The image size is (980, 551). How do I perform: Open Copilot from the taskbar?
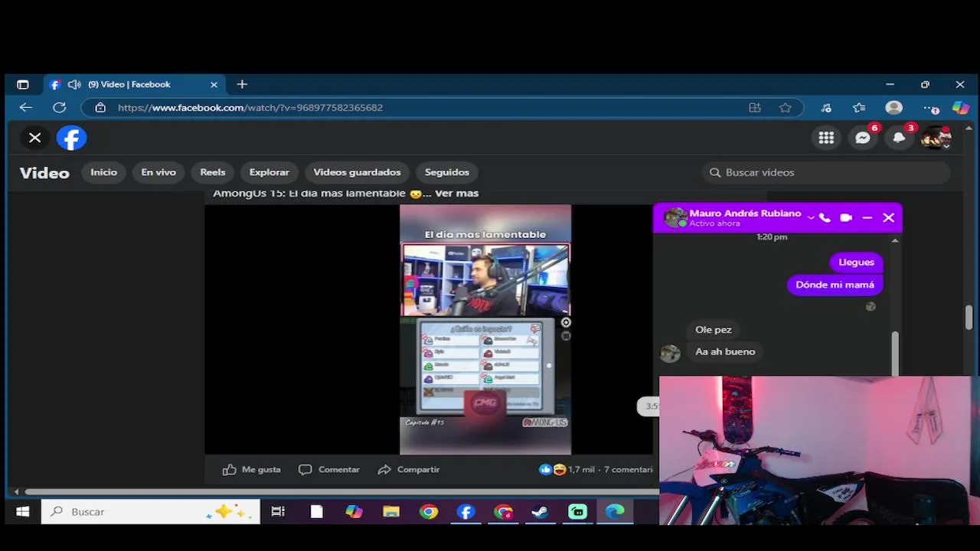(x=354, y=512)
